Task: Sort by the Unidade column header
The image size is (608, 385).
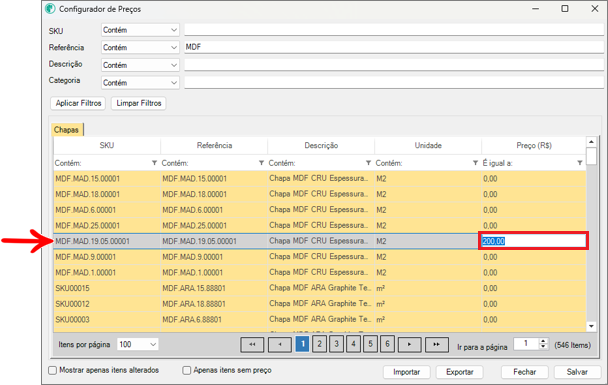Action: pyautogui.click(x=428, y=145)
